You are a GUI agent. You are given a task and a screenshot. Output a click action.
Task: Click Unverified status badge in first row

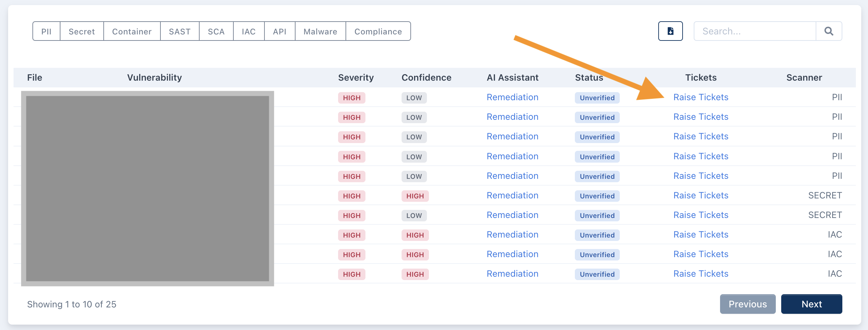tap(597, 98)
